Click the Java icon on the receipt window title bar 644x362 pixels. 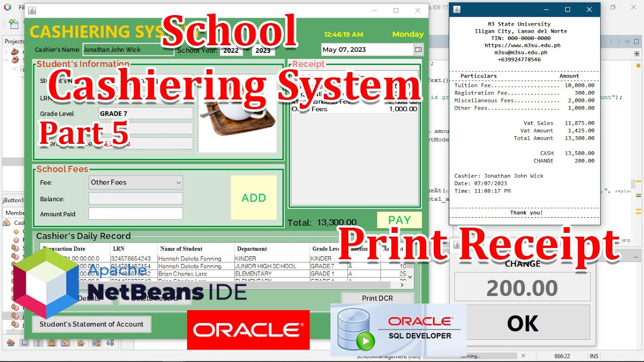pos(457,9)
